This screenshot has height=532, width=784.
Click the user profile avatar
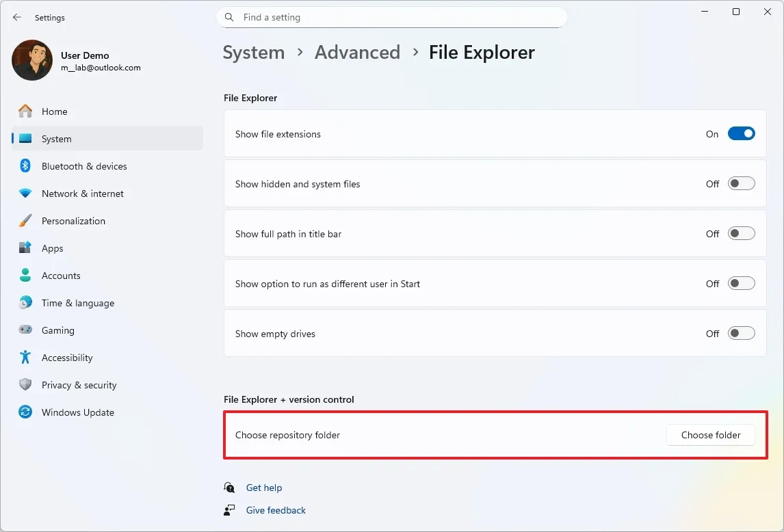point(31,60)
